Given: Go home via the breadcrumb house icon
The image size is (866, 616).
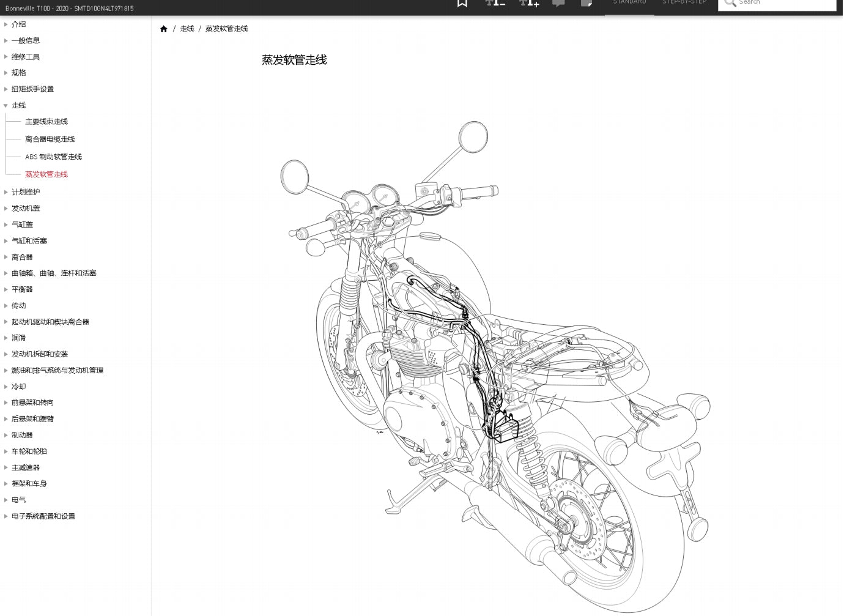Looking at the screenshot, I should (x=163, y=28).
